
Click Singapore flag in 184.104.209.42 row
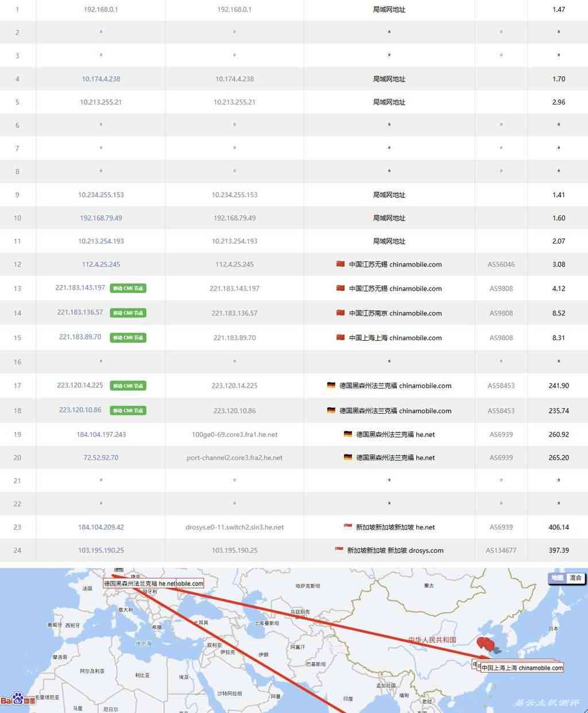coord(347,526)
